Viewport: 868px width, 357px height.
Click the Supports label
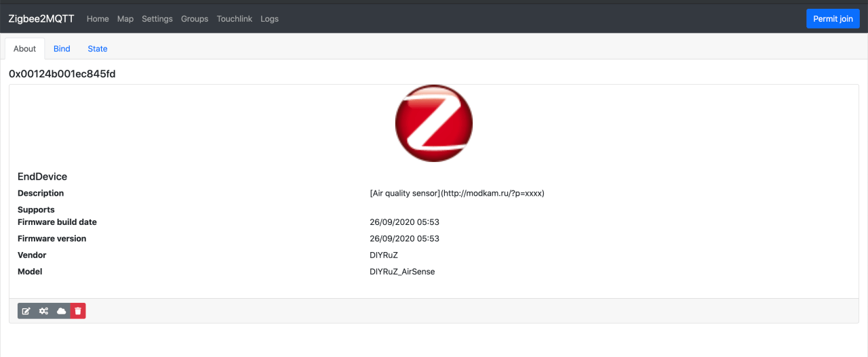pyautogui.click(x=36, y=210)
